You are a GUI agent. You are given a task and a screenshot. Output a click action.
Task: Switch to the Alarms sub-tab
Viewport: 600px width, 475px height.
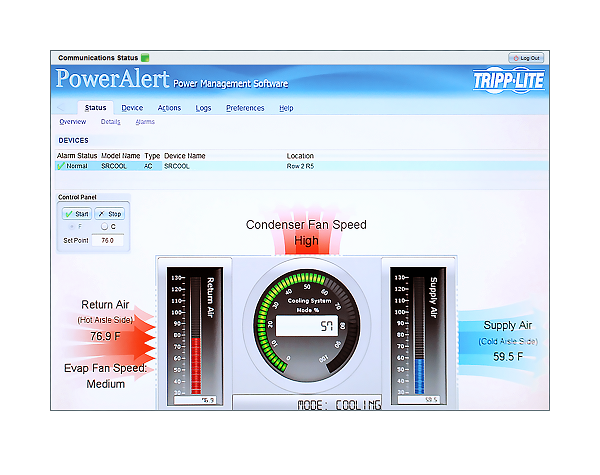coord(145,121)
